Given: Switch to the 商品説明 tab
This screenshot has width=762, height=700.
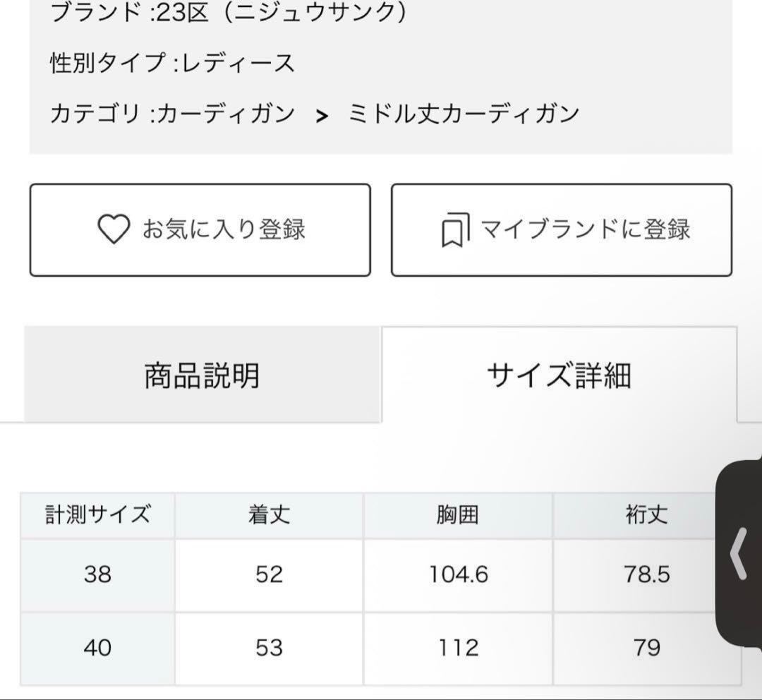Looking at the screenshot, I should click(x=202, y=375).
